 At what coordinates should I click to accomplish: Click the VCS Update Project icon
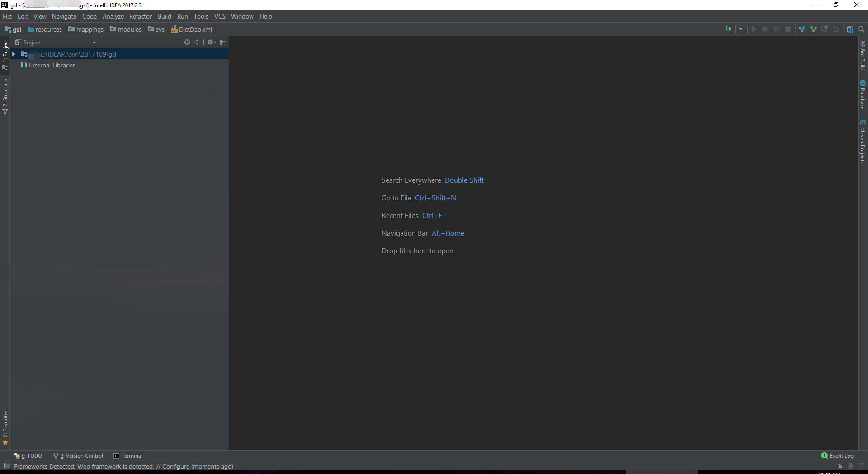802,29
